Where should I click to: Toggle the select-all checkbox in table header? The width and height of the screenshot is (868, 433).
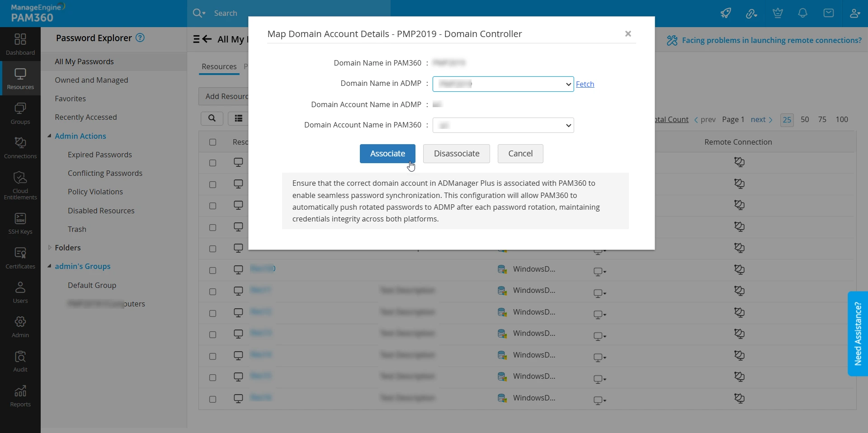click(x=213, y=142)
